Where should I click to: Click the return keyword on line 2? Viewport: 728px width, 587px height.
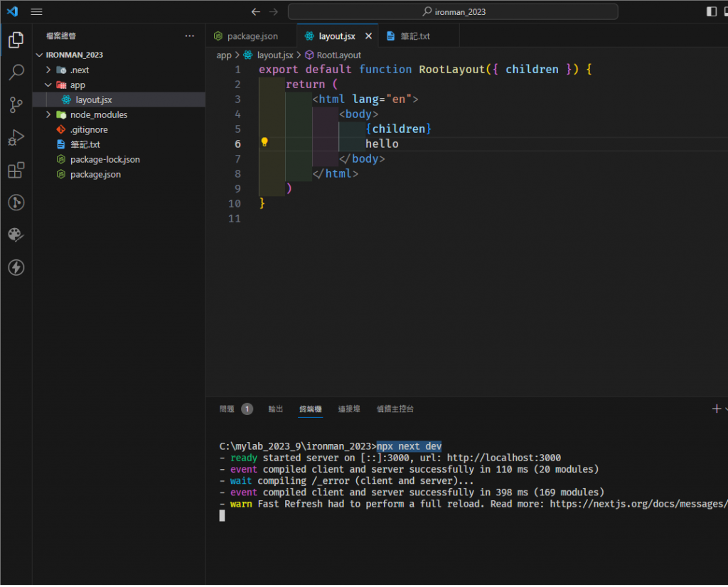point(305,85)
